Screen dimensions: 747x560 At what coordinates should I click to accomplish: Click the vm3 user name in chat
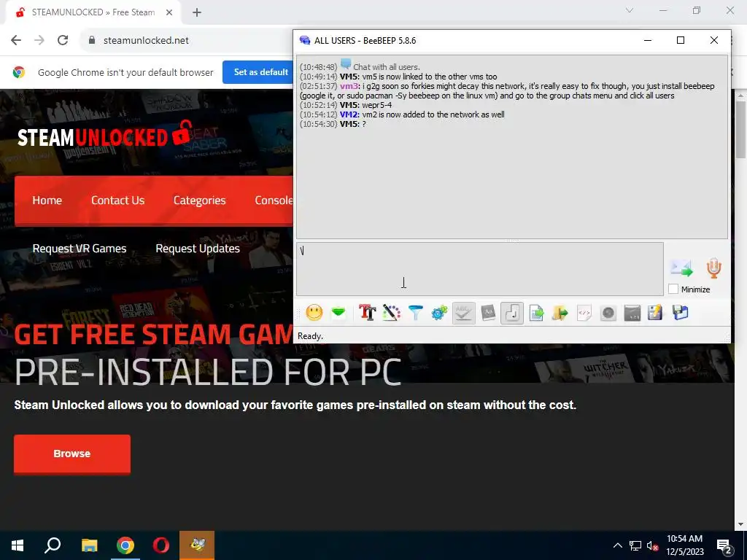tap(349, 86)
